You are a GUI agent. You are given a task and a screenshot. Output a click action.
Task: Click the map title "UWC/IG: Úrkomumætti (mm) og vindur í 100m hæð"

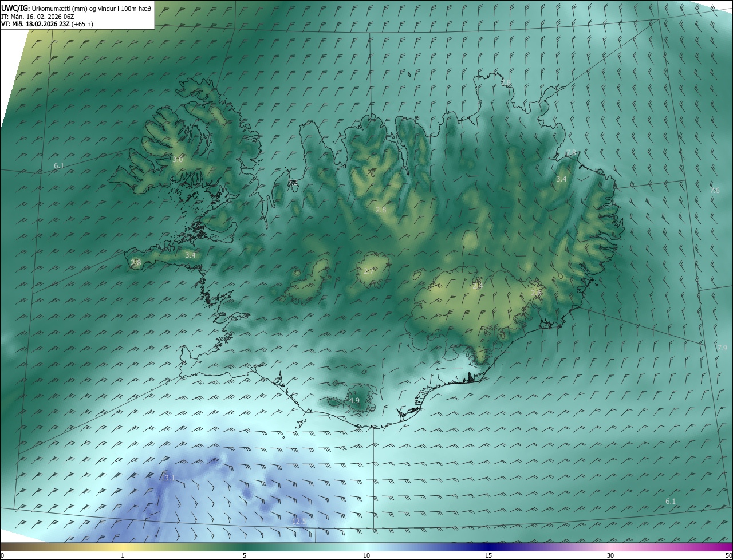click(76, 8)
